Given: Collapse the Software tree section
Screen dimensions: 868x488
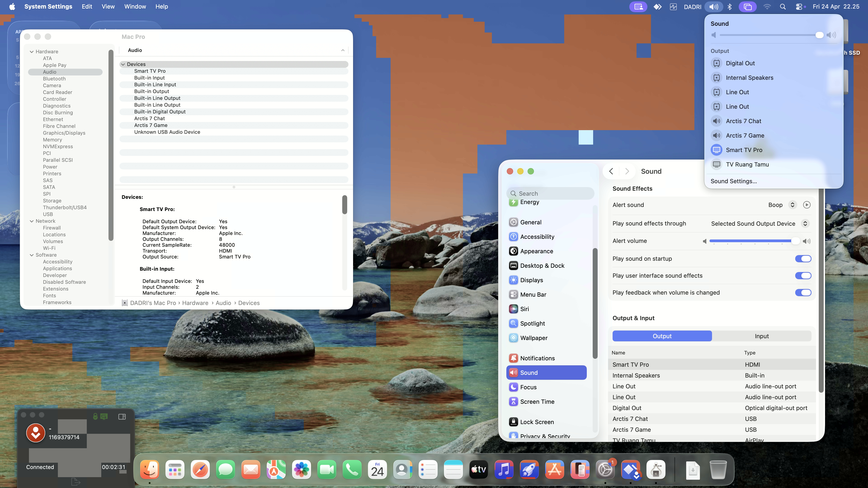Looking at the screenshot, I should pyautogui.click(x=32, y=255).
